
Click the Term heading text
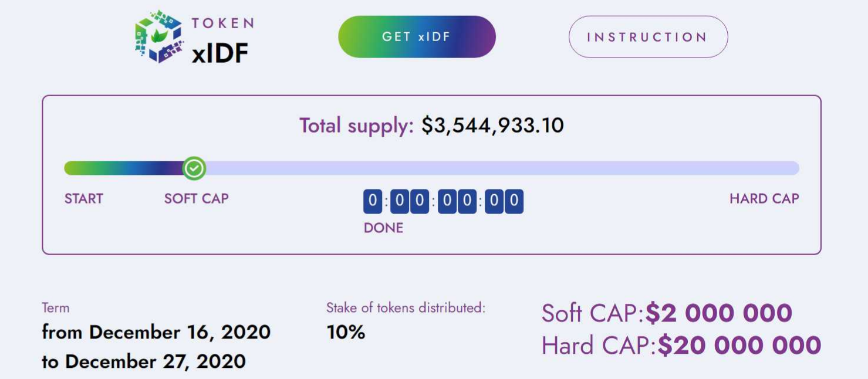(x=55, y=308)
